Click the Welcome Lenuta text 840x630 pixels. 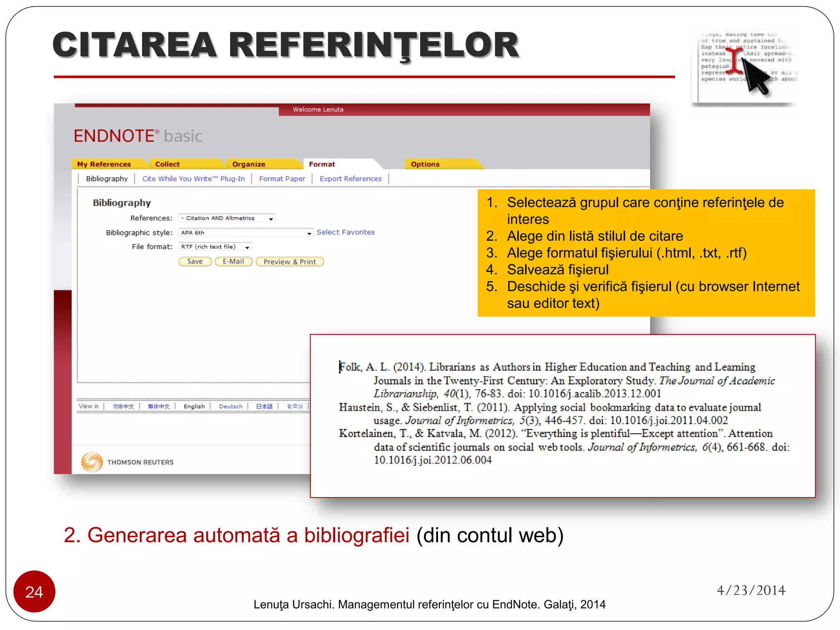[318, 110]
